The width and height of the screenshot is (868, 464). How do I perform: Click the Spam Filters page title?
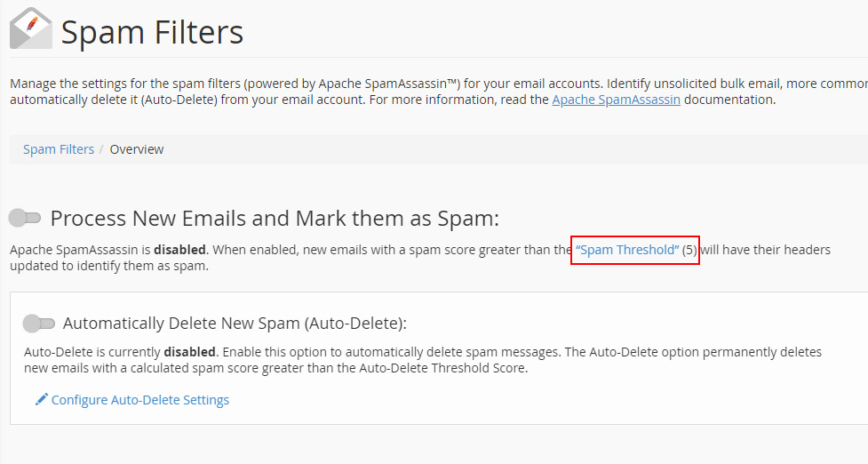coord(152,33)
